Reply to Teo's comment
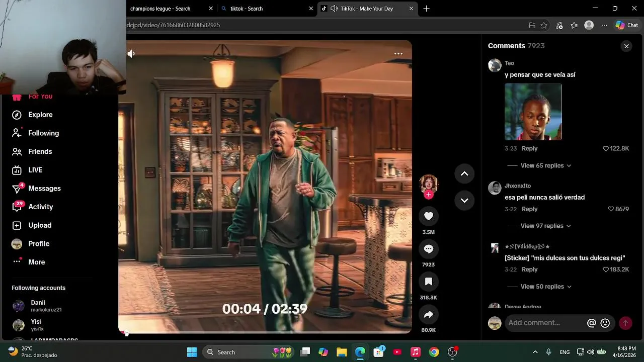The width and height of the screenshot is (644, 362). (x=529, y=149)
